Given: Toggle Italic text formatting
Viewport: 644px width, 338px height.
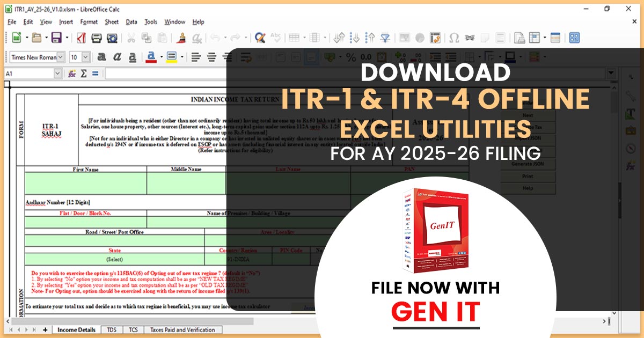Looking at the screenshot, I should 117,57.
